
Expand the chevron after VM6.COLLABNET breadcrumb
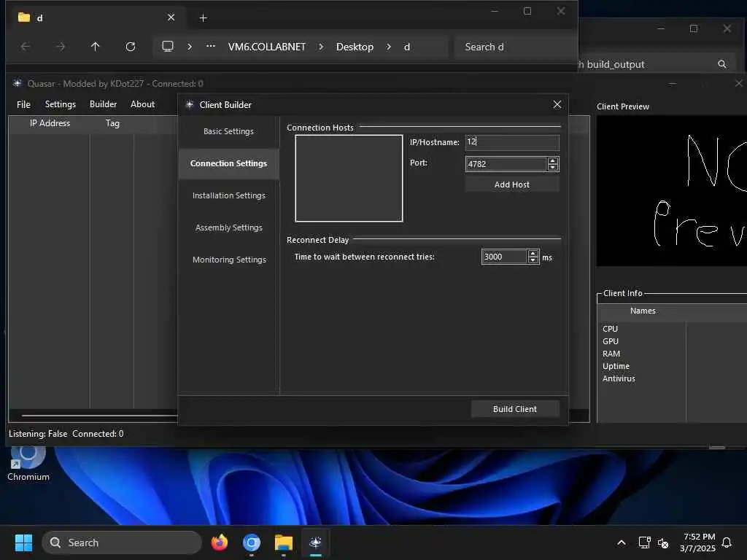pos(321,47)
